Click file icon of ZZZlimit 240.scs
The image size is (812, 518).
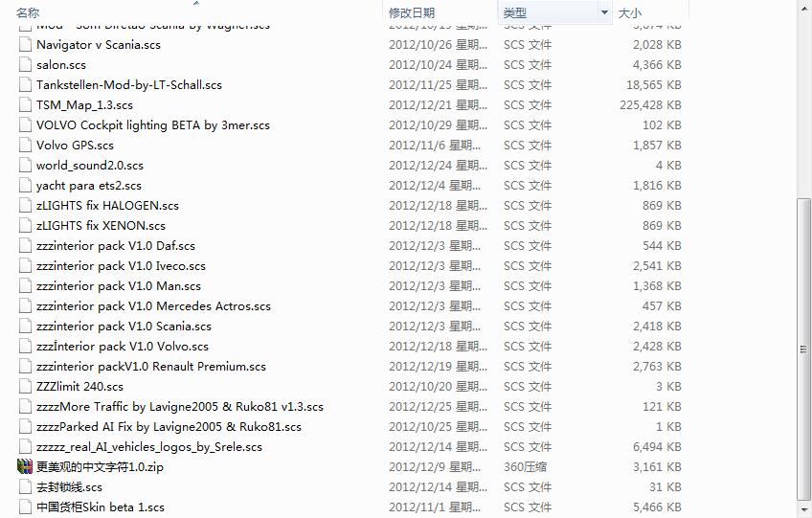pyautogui.click(x=25, y=387)
